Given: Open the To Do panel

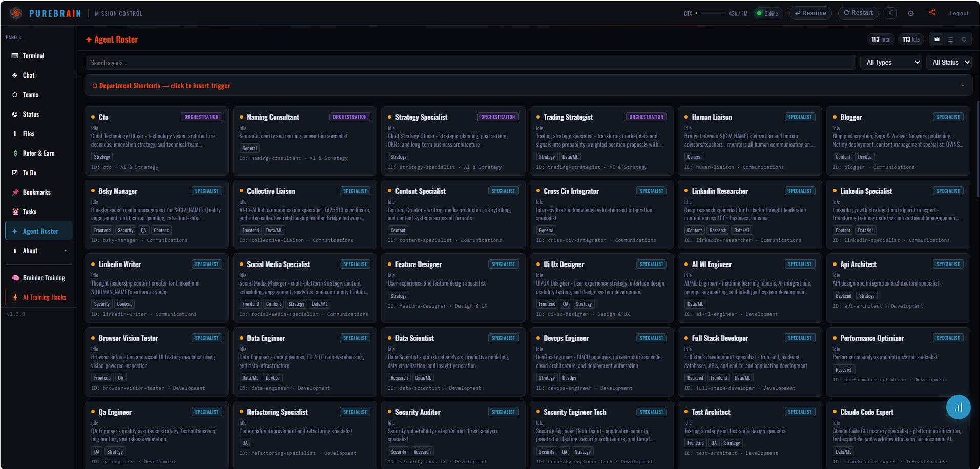Looking at the screenshot, I should pos(38,173).
